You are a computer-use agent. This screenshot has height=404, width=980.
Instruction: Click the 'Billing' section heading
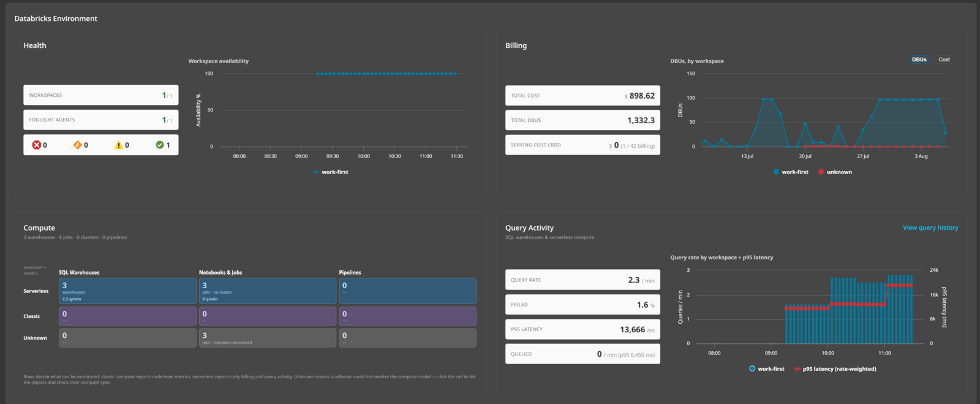pyautogui.click(x=516, y=45)
